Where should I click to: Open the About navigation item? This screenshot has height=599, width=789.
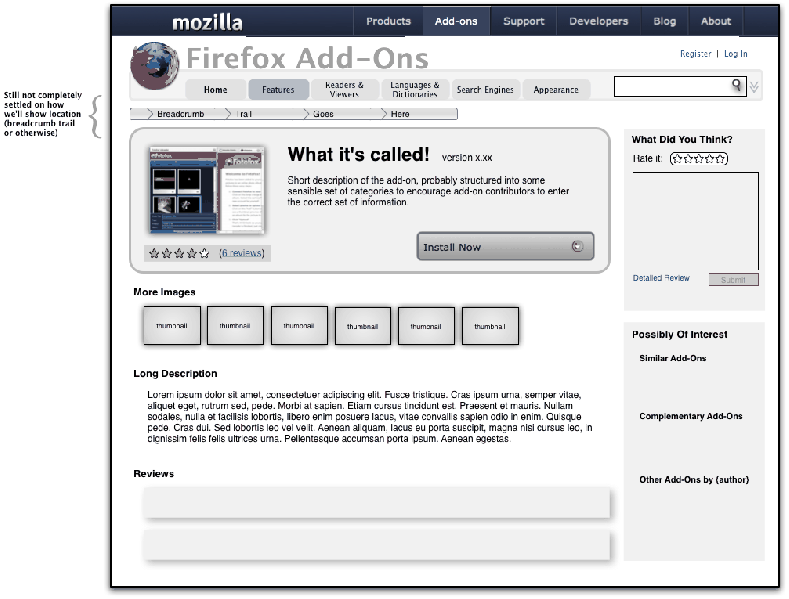(716, 21)
